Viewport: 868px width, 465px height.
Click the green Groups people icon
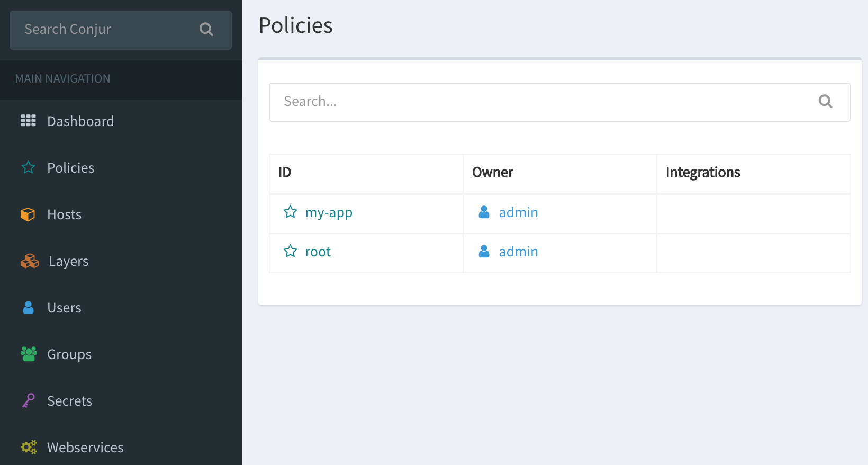29,354
